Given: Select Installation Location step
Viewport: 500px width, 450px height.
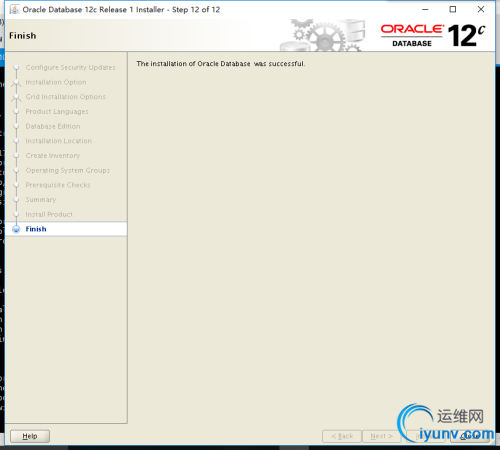Looking at the screenshot, I should [58, 141].
